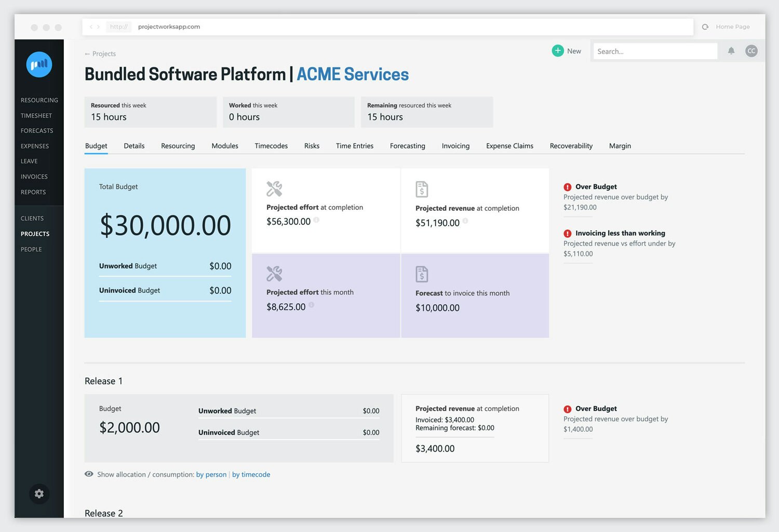Navigate to Reports in sidebar

tap(33, 192)
